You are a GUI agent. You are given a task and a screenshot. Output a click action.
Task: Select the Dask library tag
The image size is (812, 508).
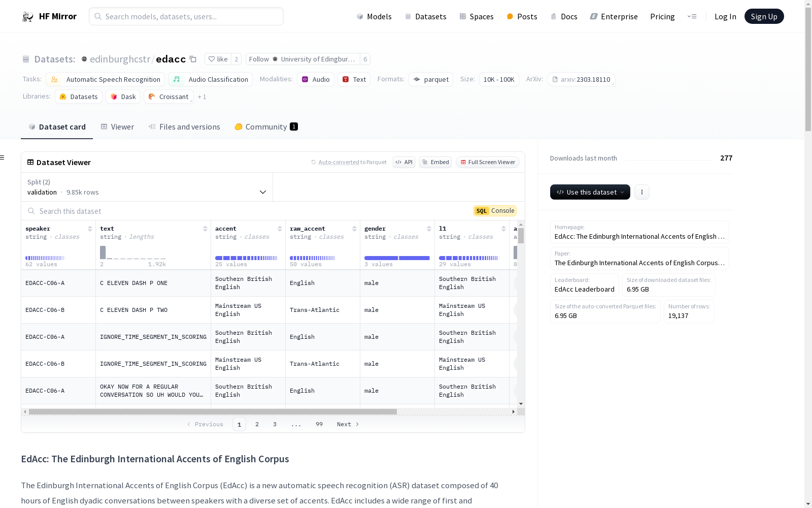click(123, 97)
